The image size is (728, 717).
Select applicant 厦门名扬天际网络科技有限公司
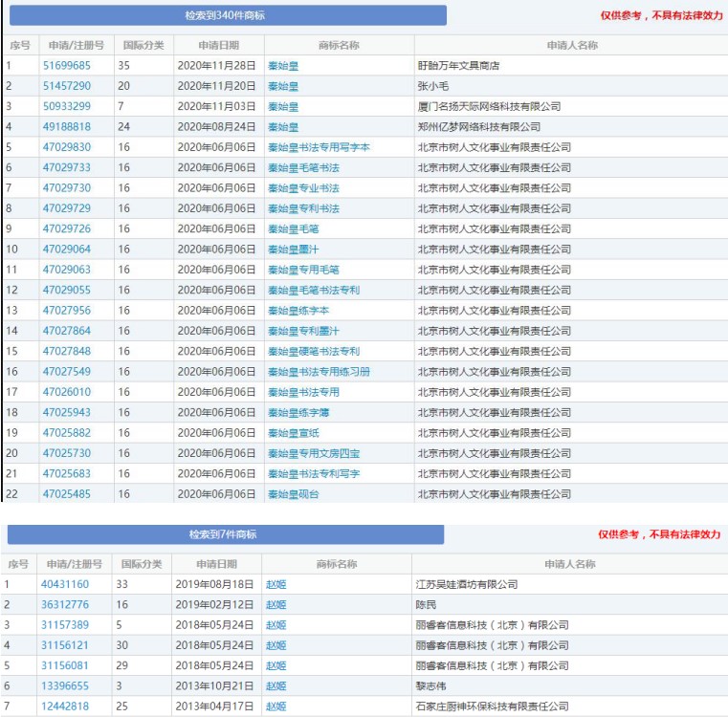(x=489, y=107)
